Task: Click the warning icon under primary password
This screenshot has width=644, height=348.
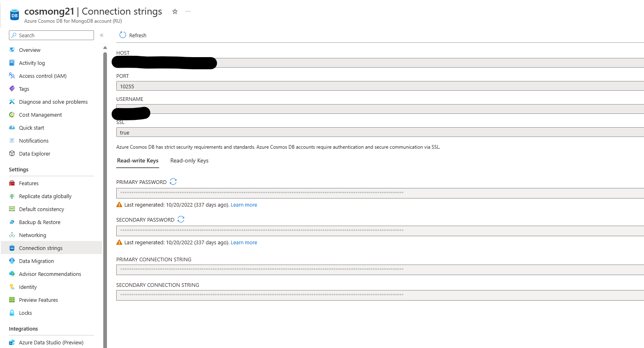Action: tap(119, 205)
